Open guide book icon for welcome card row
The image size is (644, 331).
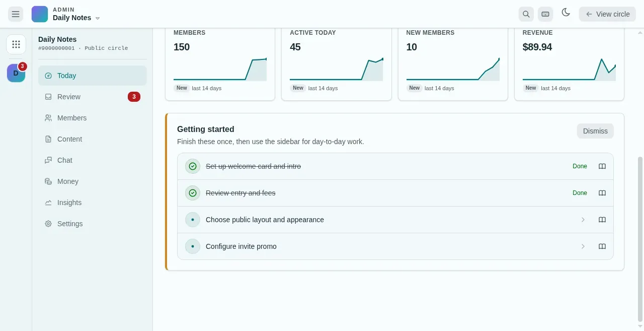[602, 166]
